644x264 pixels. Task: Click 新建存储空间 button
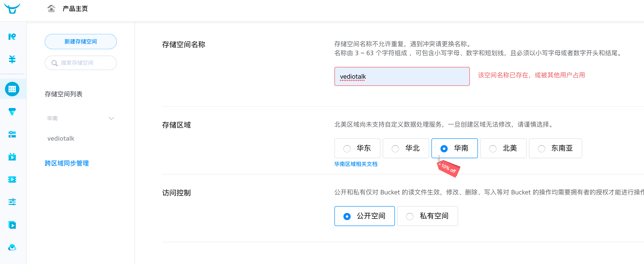tap(81, 42)
